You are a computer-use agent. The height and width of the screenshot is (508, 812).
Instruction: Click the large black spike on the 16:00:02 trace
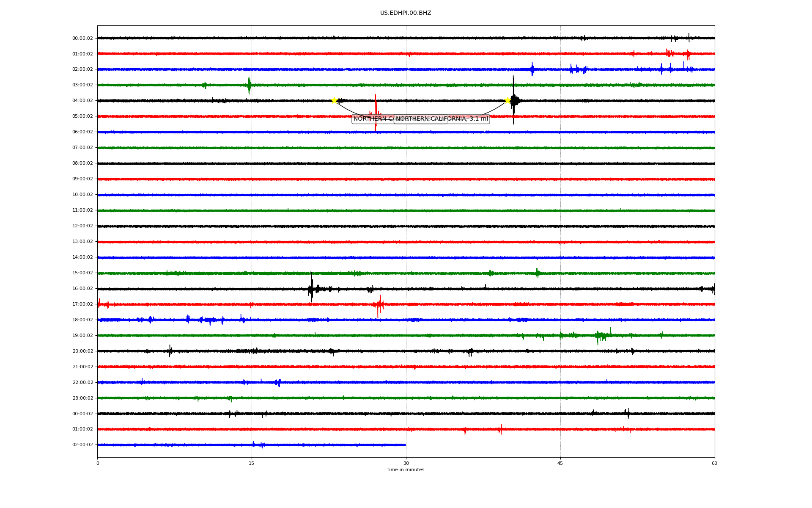(x=312, y=288)
